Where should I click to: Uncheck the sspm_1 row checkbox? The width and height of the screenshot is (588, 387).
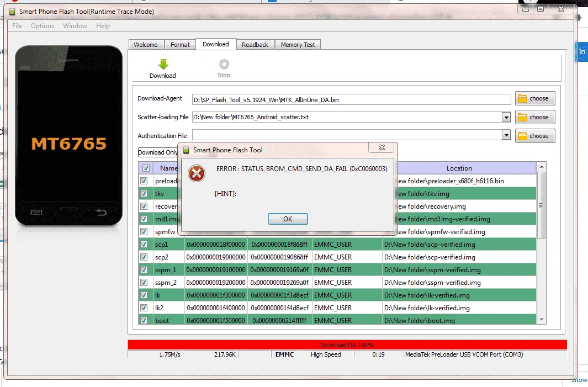coord(144,270)
